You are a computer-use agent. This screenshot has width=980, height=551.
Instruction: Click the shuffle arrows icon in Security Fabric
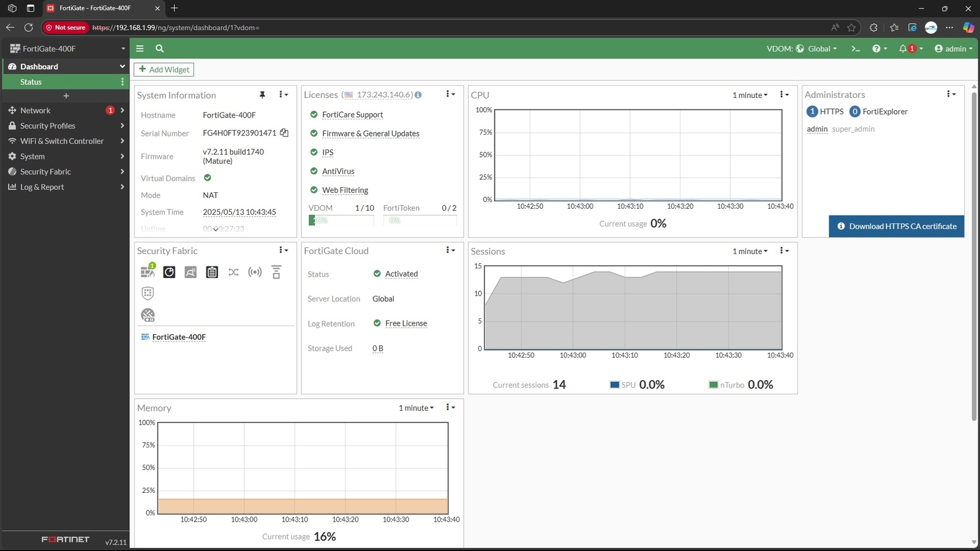[x=233, y=272]
